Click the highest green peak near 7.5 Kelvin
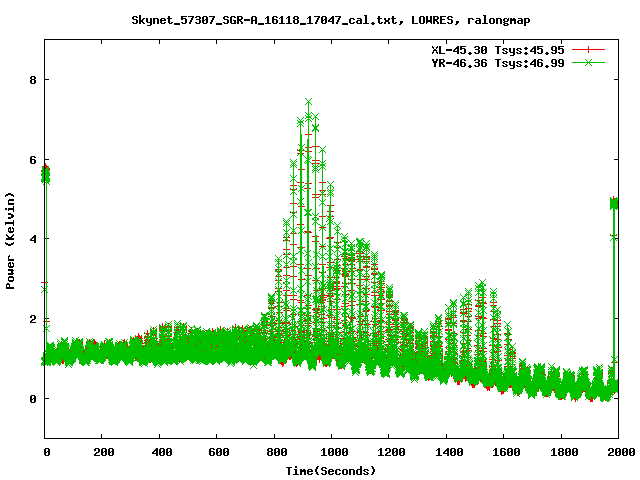 [309, 102]
